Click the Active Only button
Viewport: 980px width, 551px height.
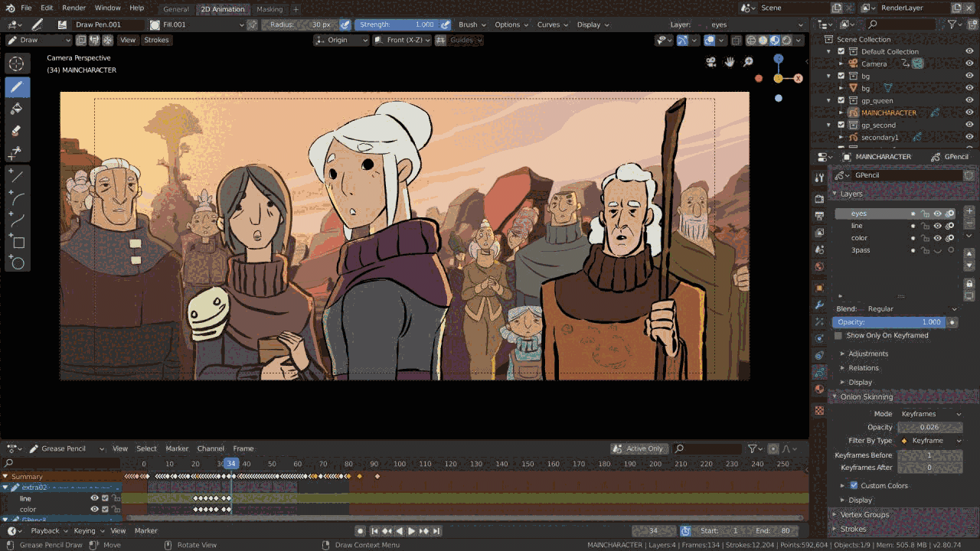(638, 448)
